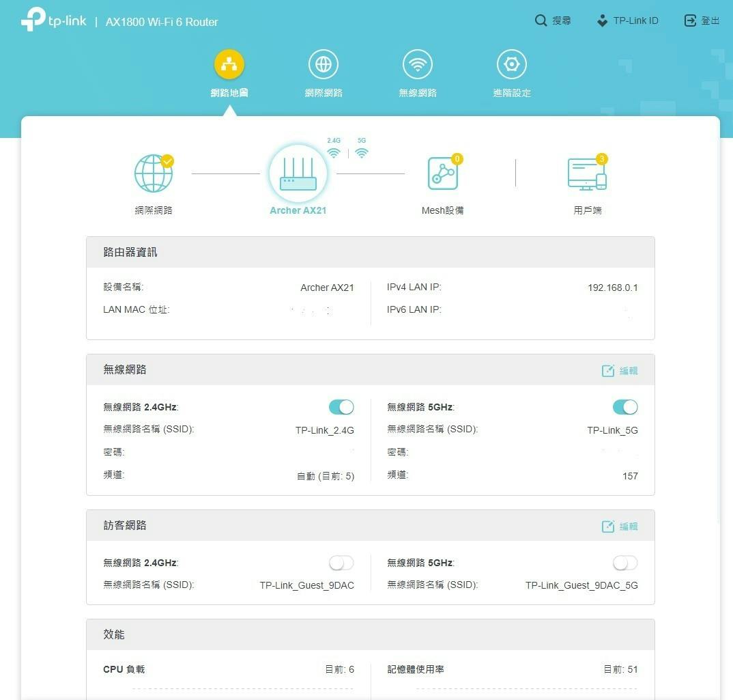Screen dimensions: 733x700
Task: Open TP-Link ID in the header
Action: (x=627, y=20)
